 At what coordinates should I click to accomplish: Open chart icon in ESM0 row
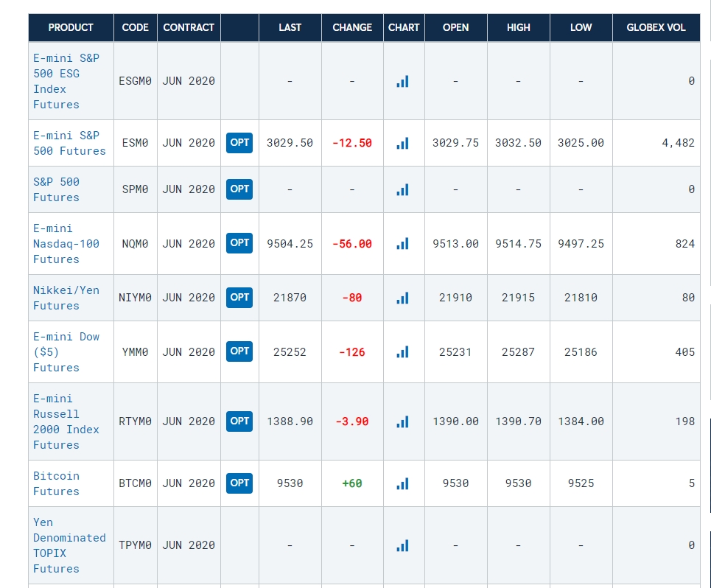click(403, 143)
